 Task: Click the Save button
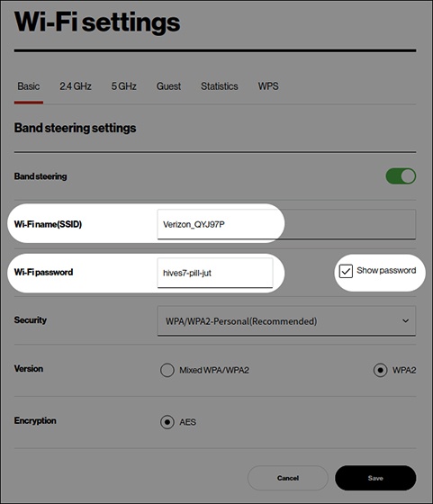pos(375,478)
